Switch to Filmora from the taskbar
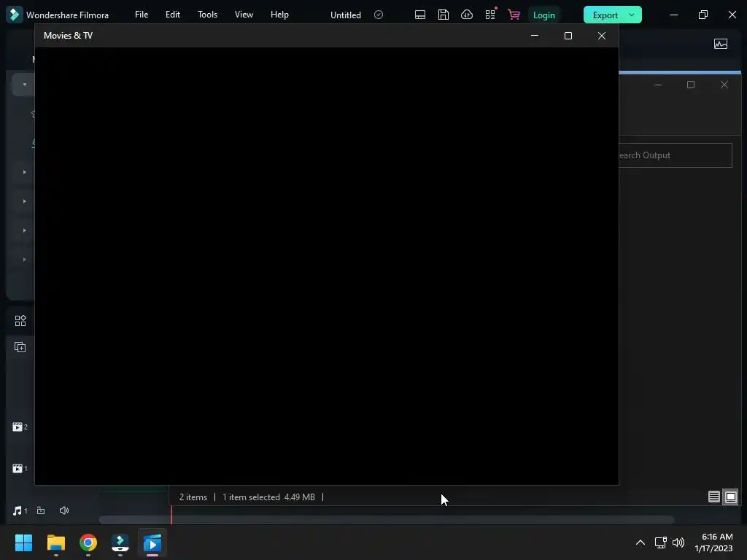The image size is (747, 560). [120, 542]
